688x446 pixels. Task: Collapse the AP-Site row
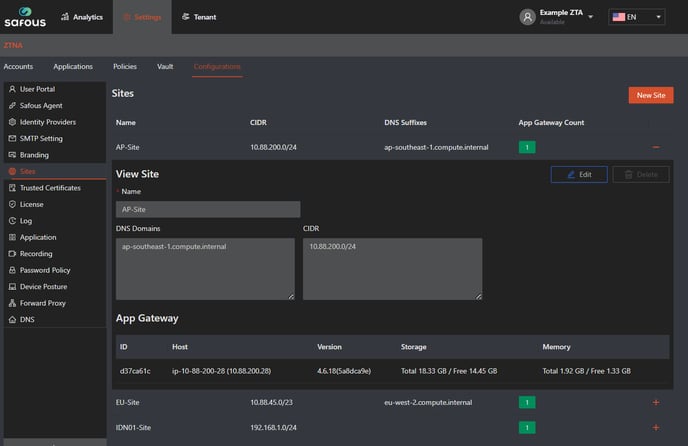tap(656, 147)
